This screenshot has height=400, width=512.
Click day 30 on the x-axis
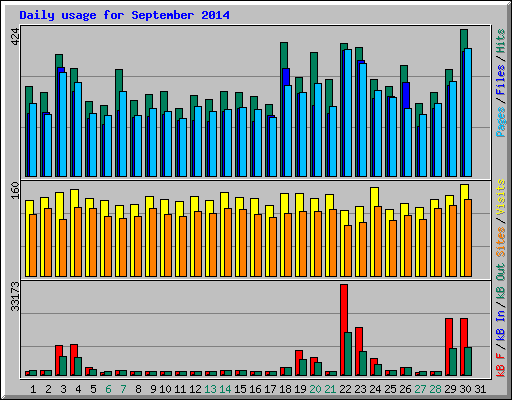pos(465,389)
